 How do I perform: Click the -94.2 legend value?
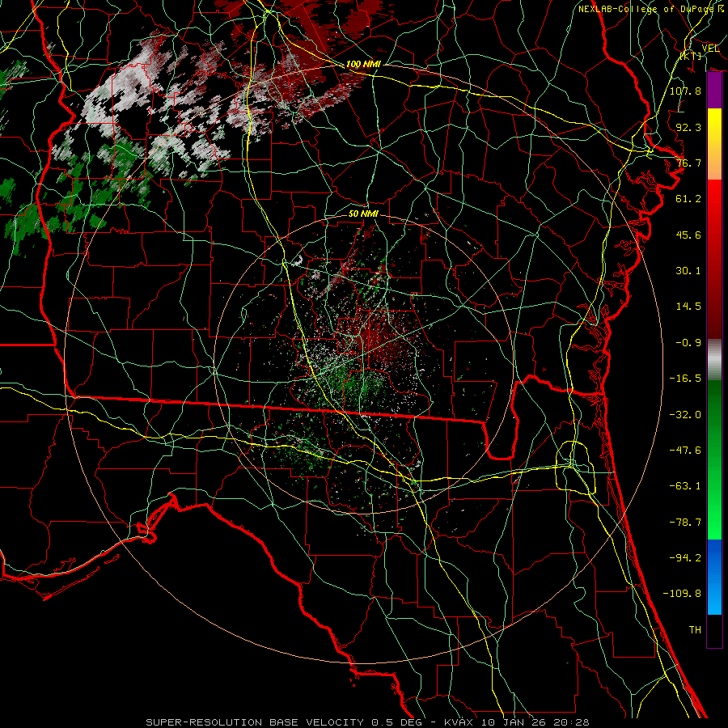pyautogui.click(x=685, y=557)
